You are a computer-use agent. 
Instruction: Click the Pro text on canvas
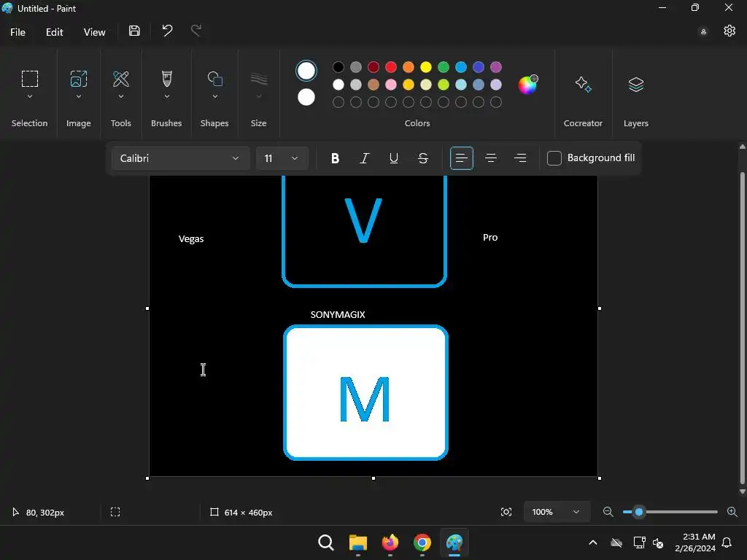coord(490,237)
